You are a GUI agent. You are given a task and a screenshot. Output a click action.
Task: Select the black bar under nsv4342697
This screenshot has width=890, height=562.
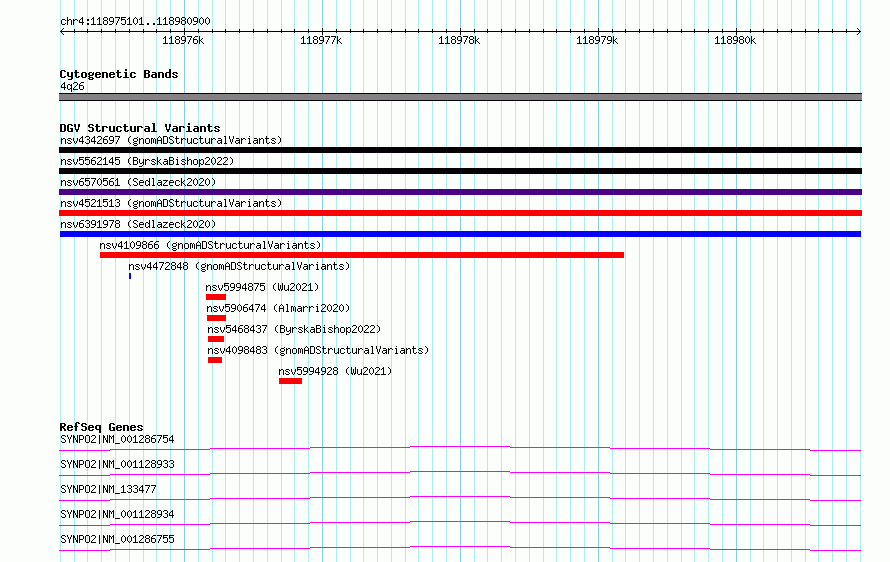point(460,150)
